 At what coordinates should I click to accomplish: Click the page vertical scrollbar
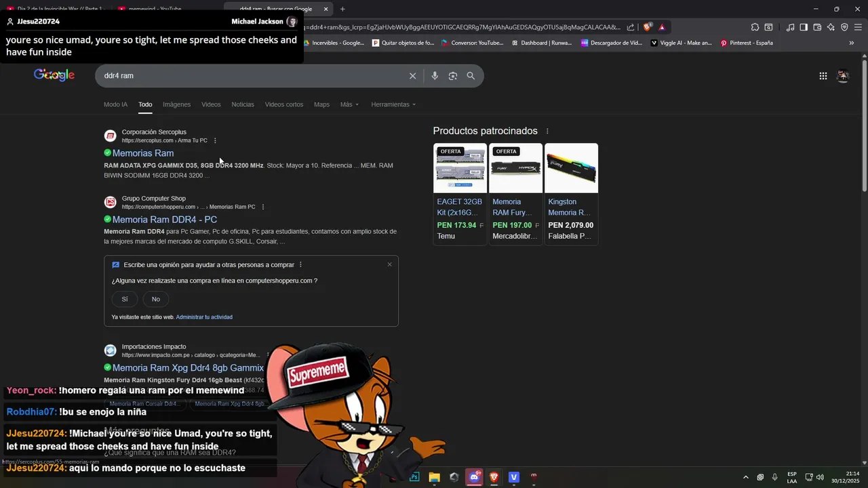pyautogui.click(x=864, y=125)
